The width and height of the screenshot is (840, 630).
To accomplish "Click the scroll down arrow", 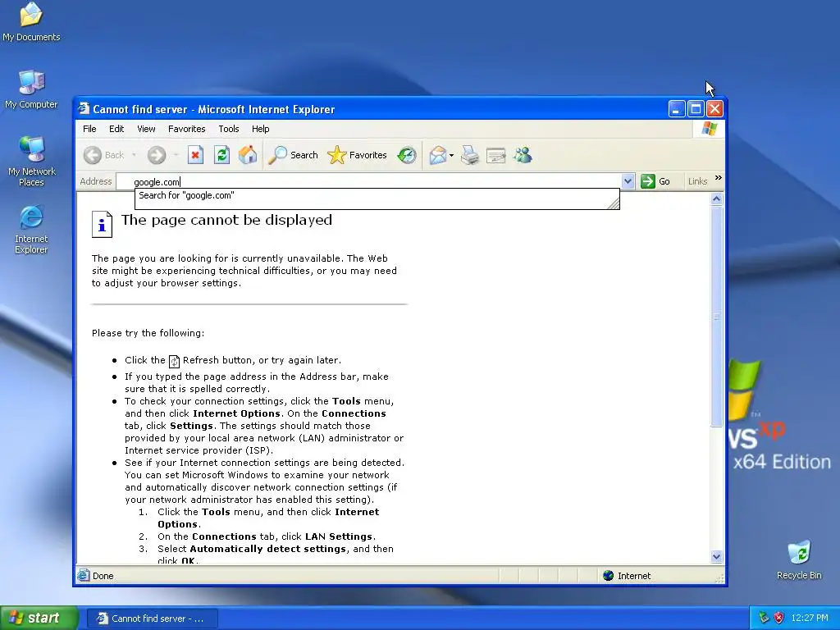I will pos(716,557).
